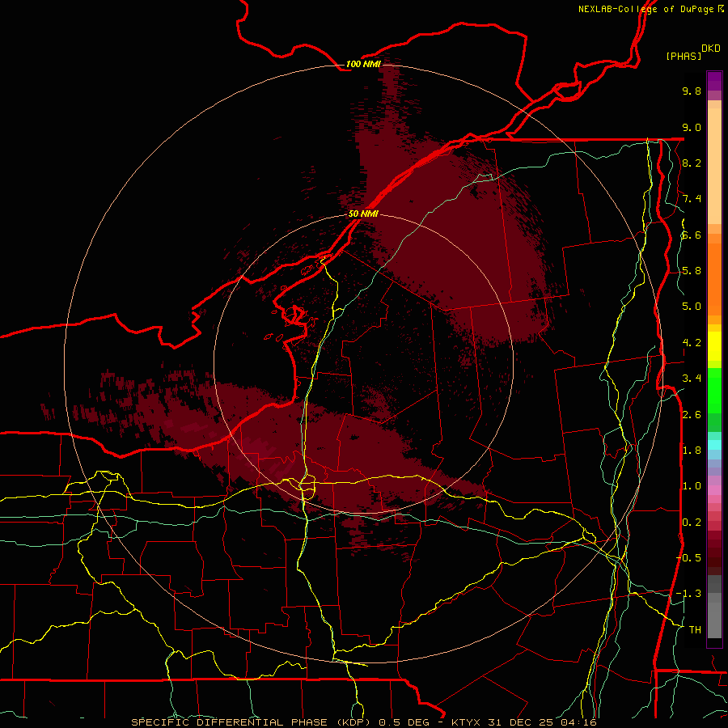Click the cyan color bar segment
The height and width of the screenshot is (728, 728).
pyautogui.click(x=714, y=444)
